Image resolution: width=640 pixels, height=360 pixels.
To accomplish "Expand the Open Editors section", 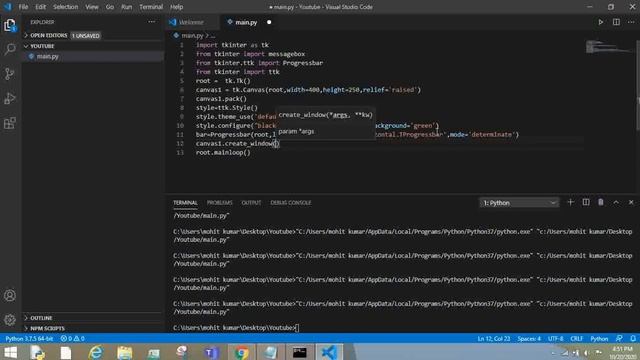I will click(x=49, y=36).
